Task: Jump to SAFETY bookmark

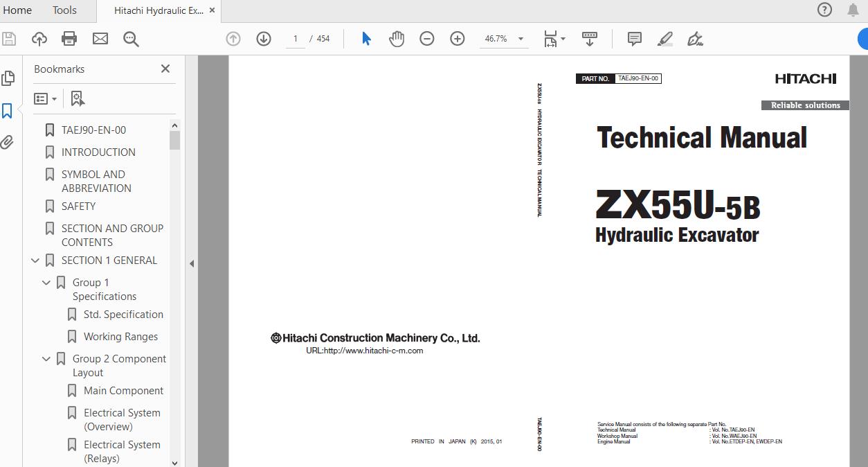Action: point(78,206)
